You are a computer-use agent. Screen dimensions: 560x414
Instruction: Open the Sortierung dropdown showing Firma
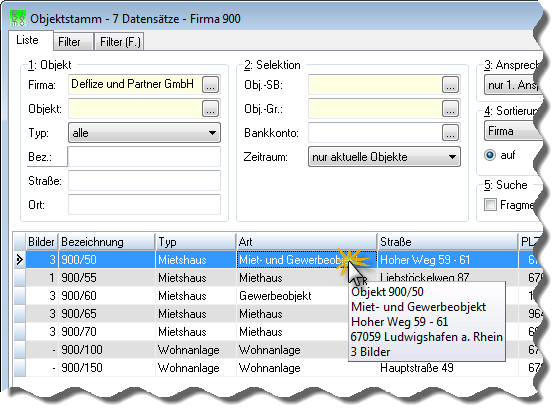click(x=512, y=131)
